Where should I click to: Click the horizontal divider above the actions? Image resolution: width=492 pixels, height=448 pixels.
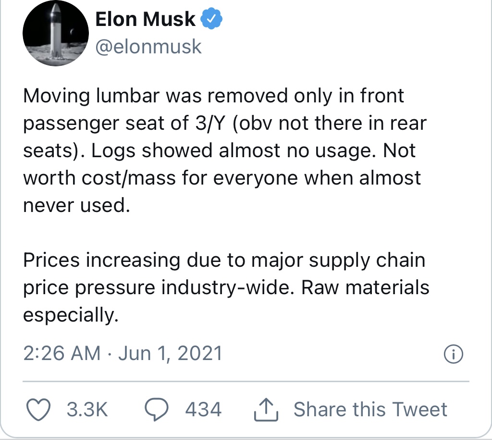(246, 382)
